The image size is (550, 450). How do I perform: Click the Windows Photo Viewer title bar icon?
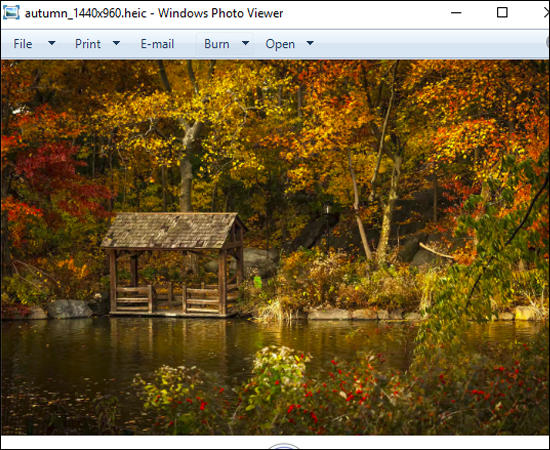11,13
